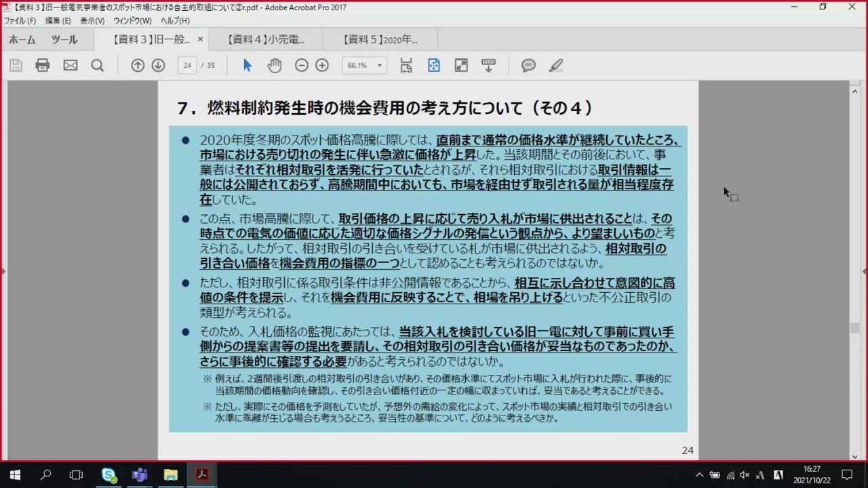Switch to the ツール tab
Screen dimensions: 868x488
pyautogui.click(x=64, y=40)
